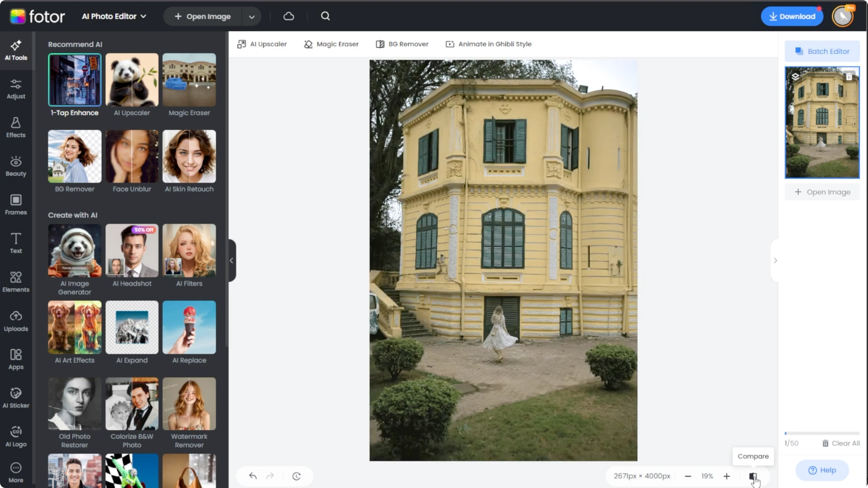The width and height of the screenshot is (868, 488).
Task: Click the 19% zoom level value
Action: (707, 476)
